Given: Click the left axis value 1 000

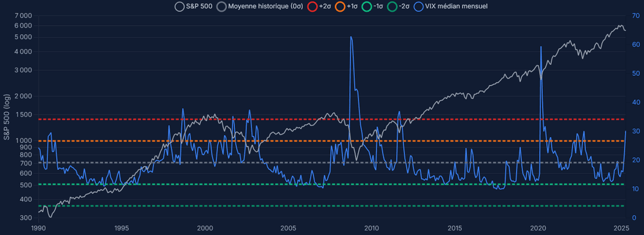Looking at the screenshot, I should pos(23,140).
